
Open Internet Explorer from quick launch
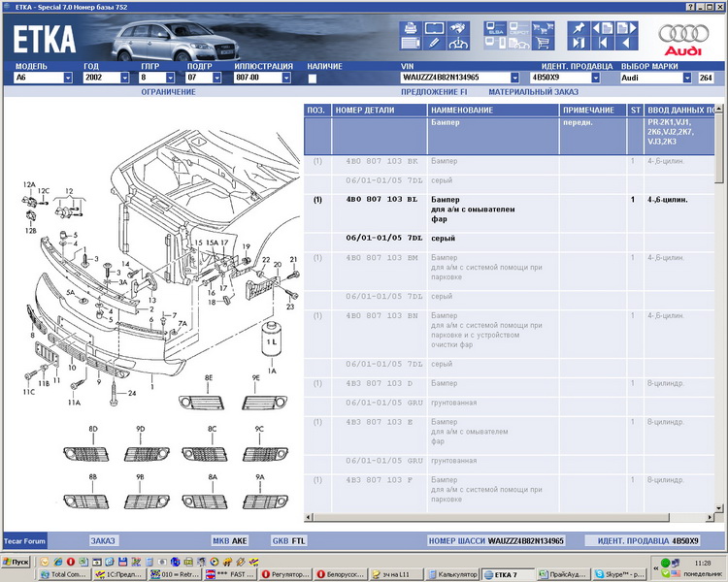[57, 562]
